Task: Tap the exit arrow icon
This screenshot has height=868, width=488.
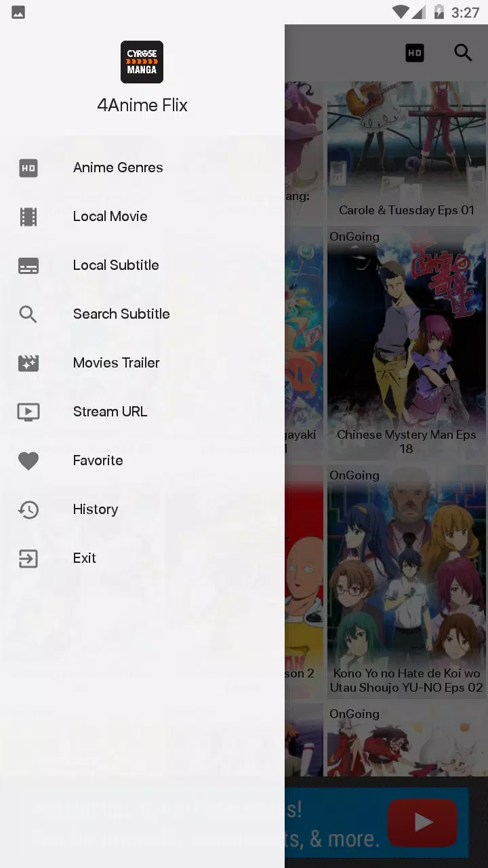Action: click(x=28, y=558)
